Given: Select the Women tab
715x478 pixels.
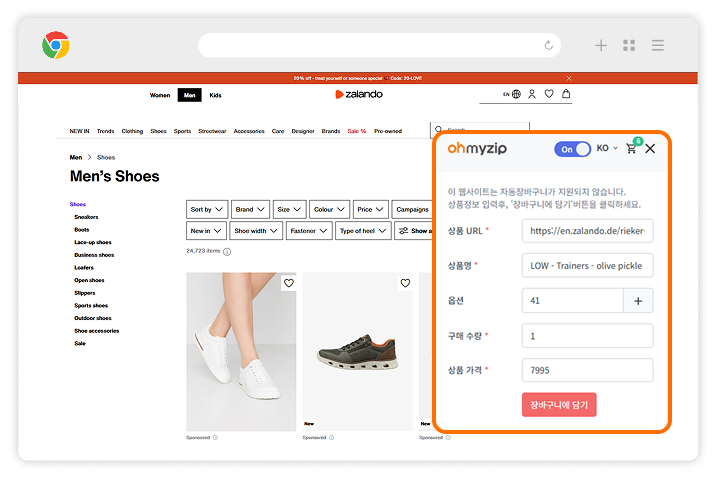Looking at the screenshot, I should (160, 95).
